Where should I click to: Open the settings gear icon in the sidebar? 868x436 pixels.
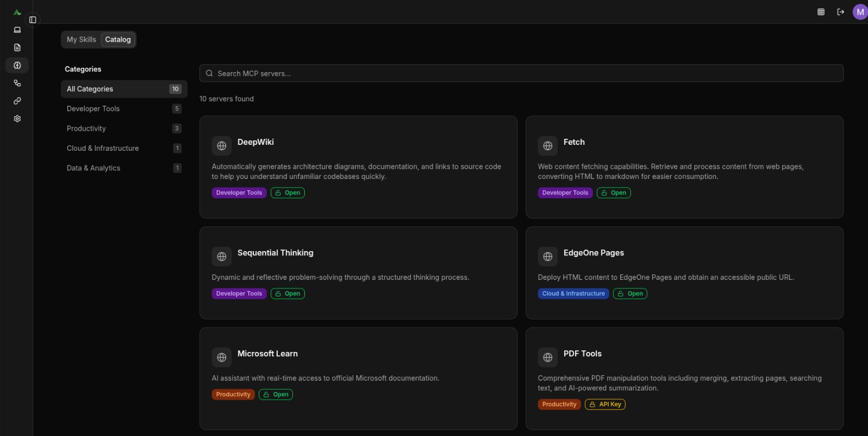[17, 119]
